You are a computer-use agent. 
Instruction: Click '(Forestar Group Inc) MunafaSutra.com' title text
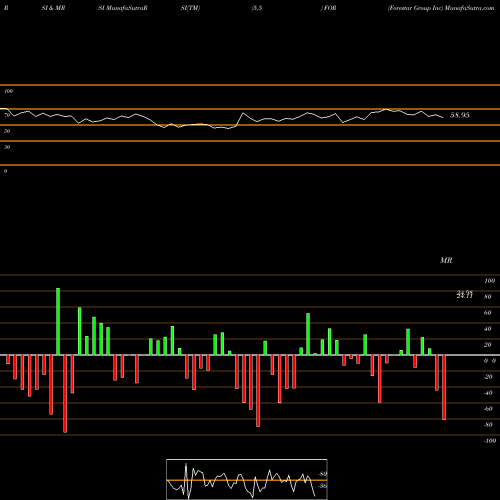point(441,8)
